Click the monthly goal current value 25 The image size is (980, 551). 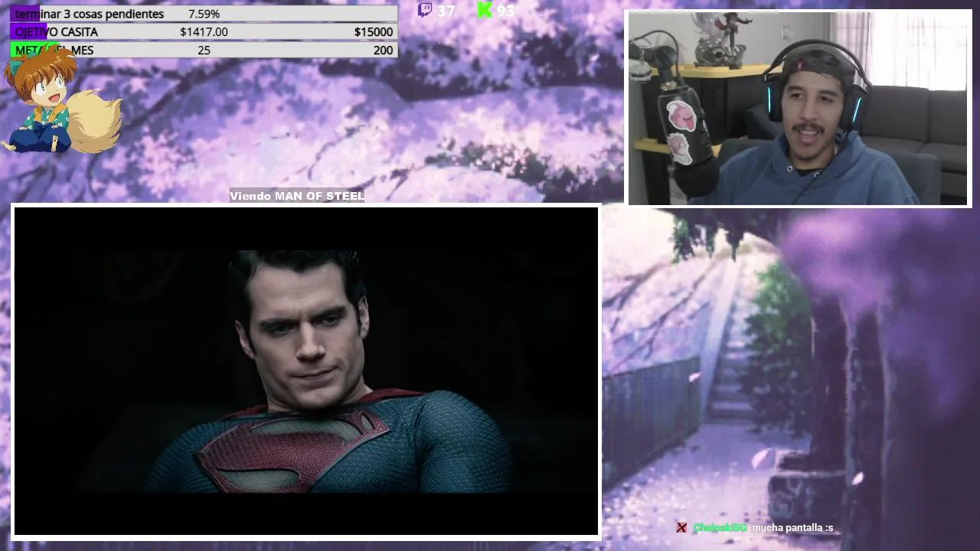(204, 50)
